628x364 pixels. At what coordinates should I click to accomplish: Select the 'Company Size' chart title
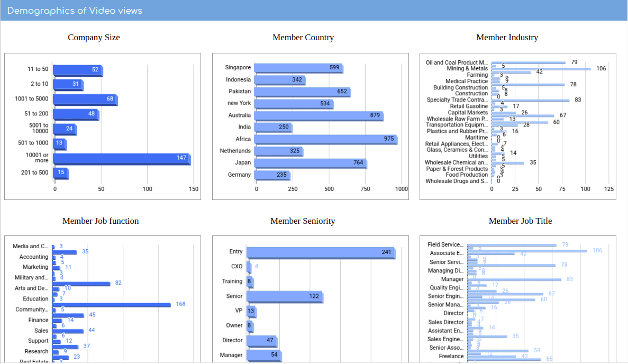94,37
